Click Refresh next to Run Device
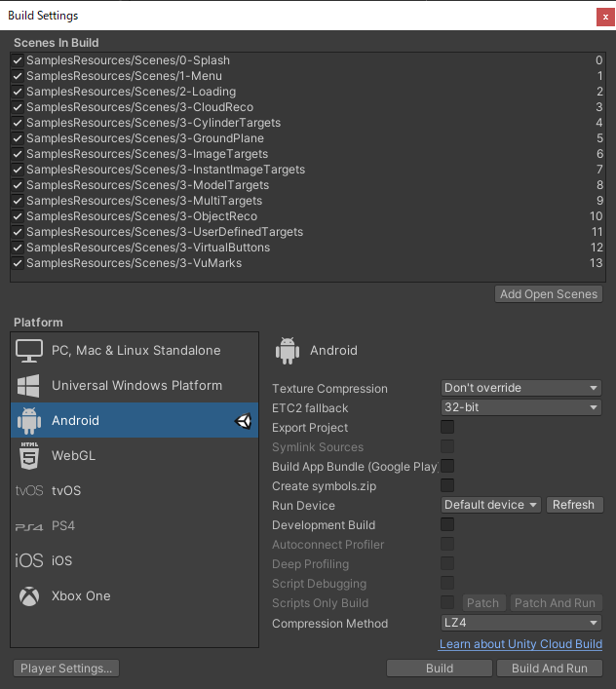 pos(575,505)
